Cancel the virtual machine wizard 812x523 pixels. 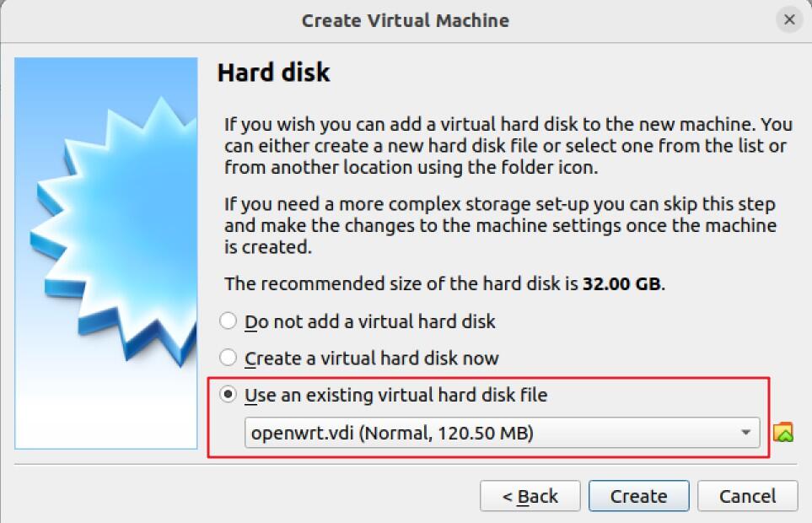pos(747,496)
